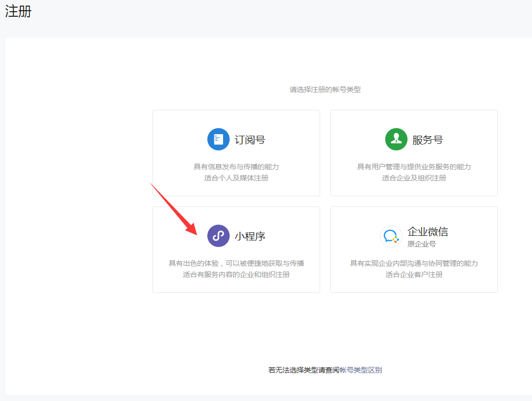Click 适合有服务内容的企业和组织注册 text
This screenshot has height=401, width=532.
click(236, 274)
